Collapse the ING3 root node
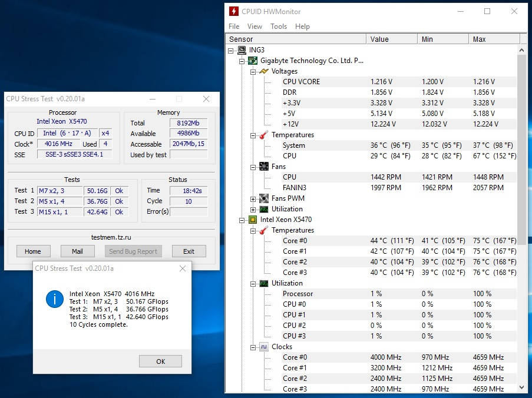This screenshot has height=398, width=532. pos(231,51)
